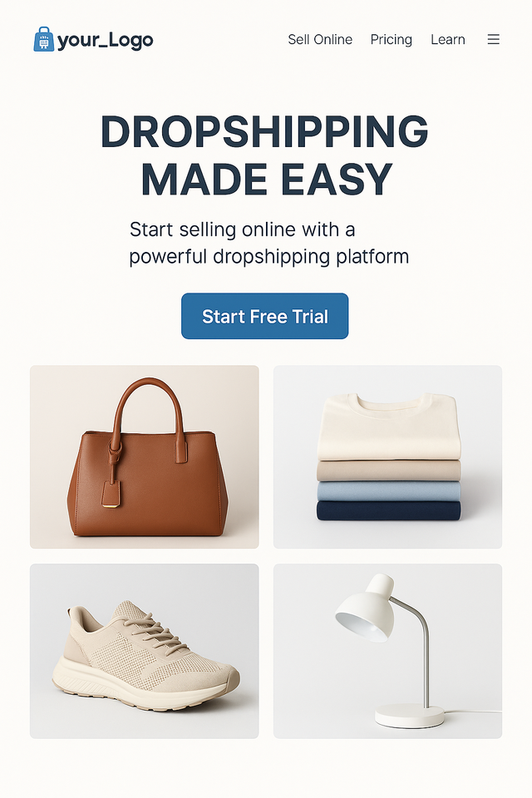Open the hamburger menu icon
The height and width of the screenshot is (798, 532).
click(493, 39)
